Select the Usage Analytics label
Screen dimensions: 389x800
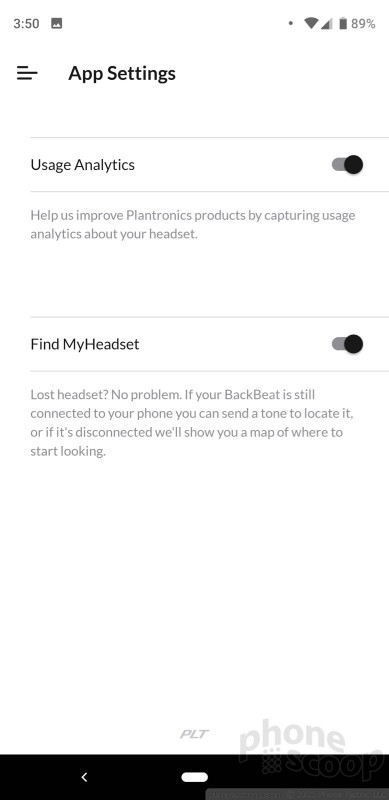click(83, 165)
